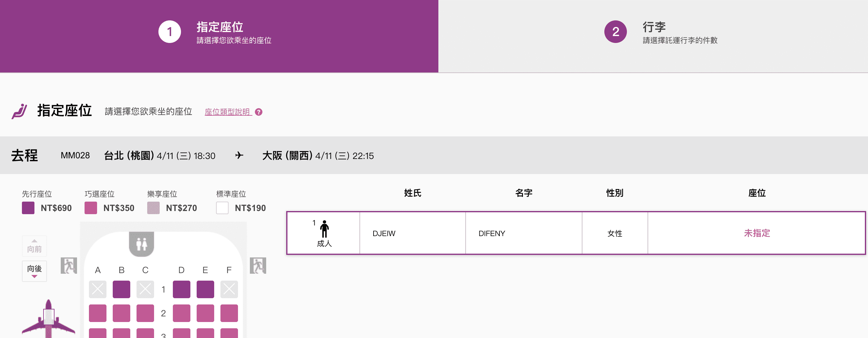Click the adult passenger icon
This screenshot has height=338, width=868.
[x=324, y=229]
